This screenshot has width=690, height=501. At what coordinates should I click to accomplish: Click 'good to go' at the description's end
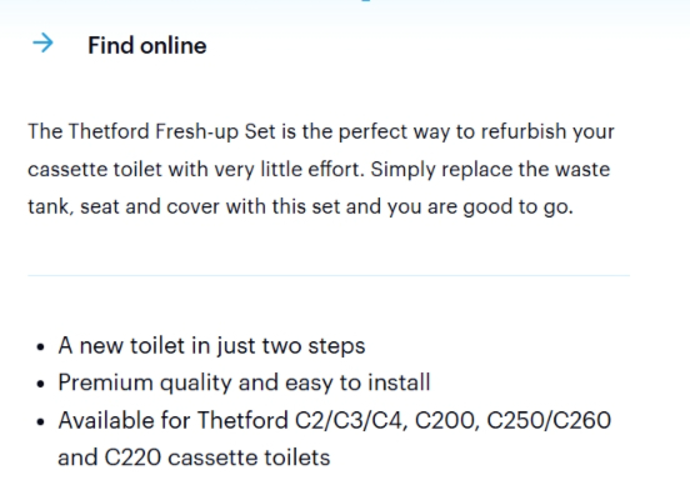518,207
